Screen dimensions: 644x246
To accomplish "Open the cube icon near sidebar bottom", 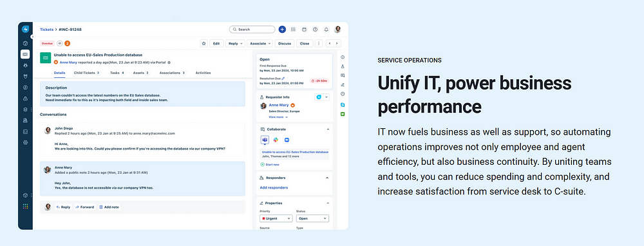I will [x=25, y=196].
